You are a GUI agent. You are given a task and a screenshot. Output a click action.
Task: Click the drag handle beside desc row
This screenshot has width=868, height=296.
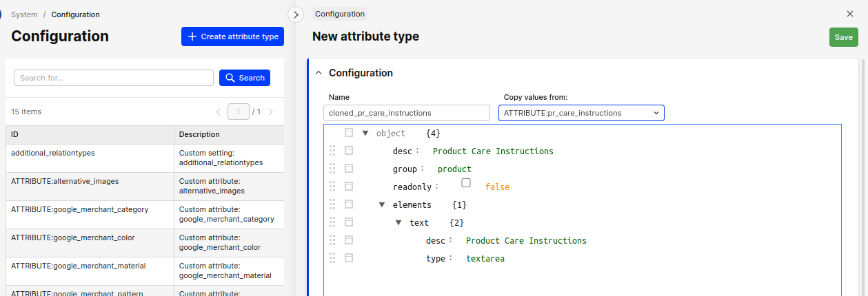click(x=332, y=151)
